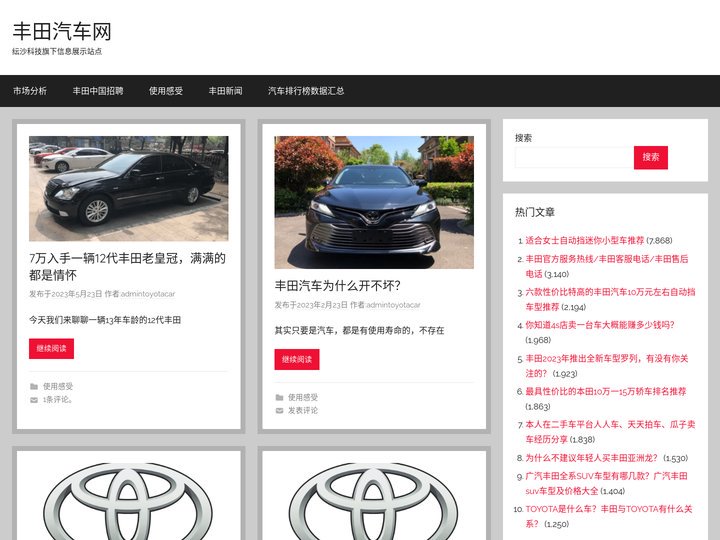The width and height of the screenshot is (720, 540).
Task: Focus the sidebar search text field
Action: [574, 158]
